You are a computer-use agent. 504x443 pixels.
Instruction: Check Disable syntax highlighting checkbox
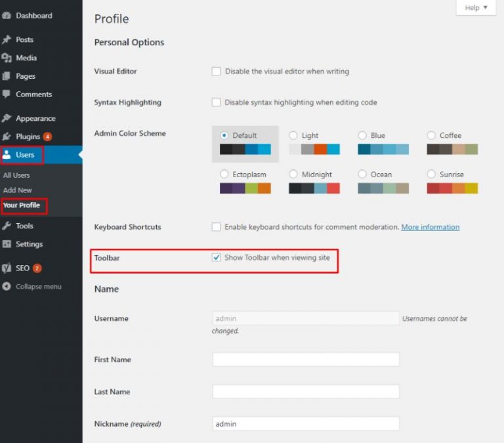point(216,102)
